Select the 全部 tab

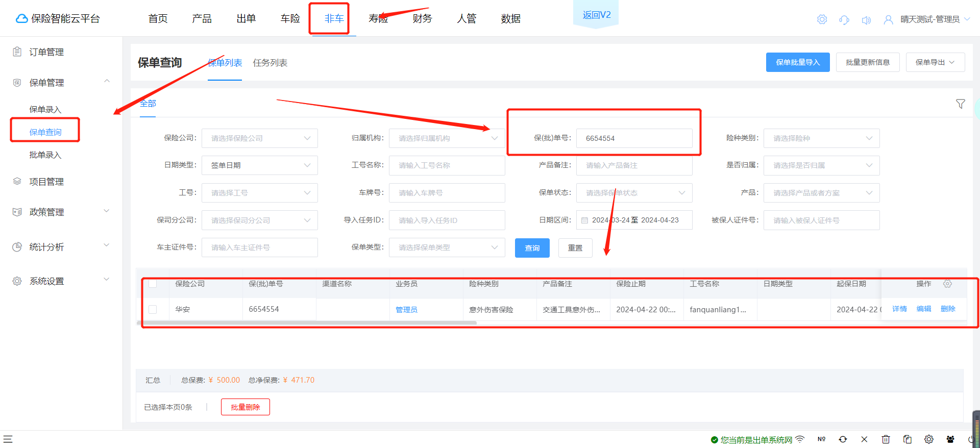click(148, 104)
